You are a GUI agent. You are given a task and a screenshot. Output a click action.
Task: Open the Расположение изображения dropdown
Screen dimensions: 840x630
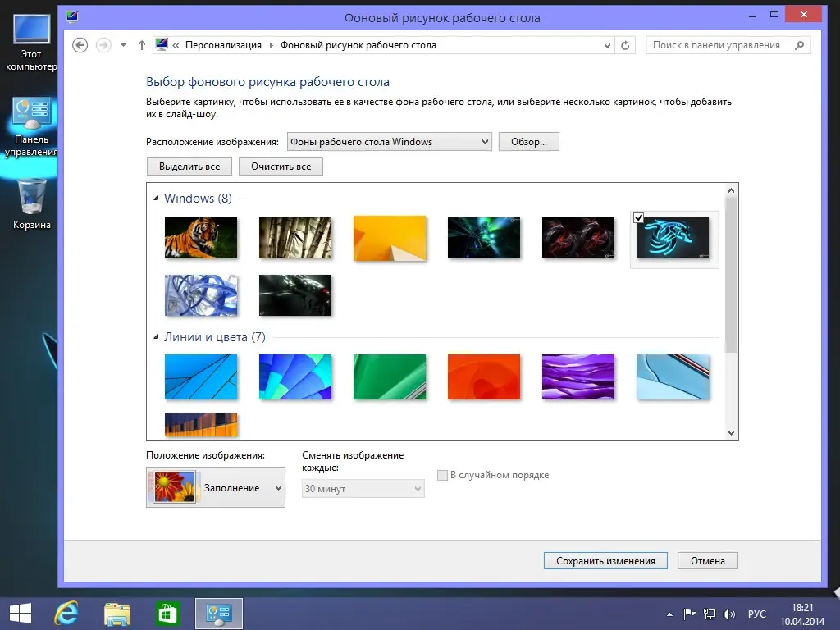[x=389, y=141]
